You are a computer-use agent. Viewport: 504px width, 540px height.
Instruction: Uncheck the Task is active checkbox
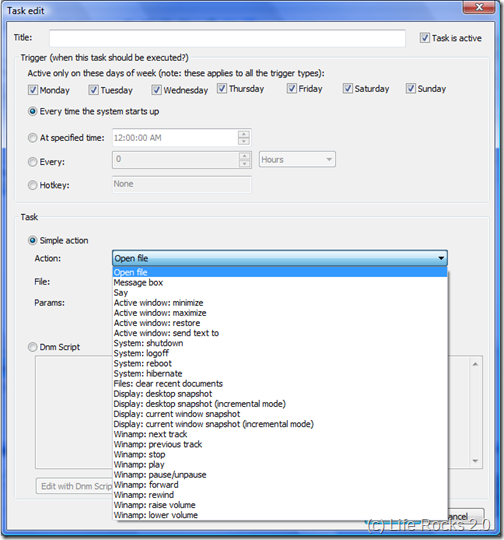click(424, 38)
